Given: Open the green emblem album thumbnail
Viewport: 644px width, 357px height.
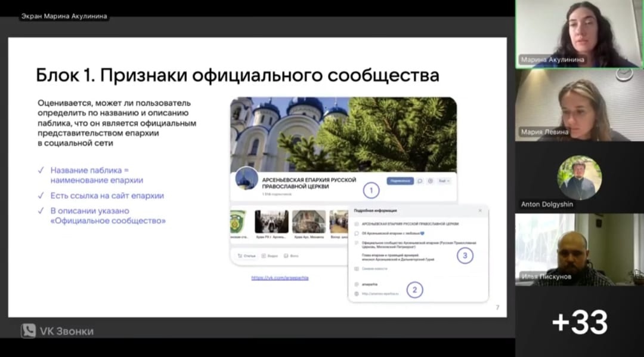Looking at the screenshot, I should click(x=238, y=222).
